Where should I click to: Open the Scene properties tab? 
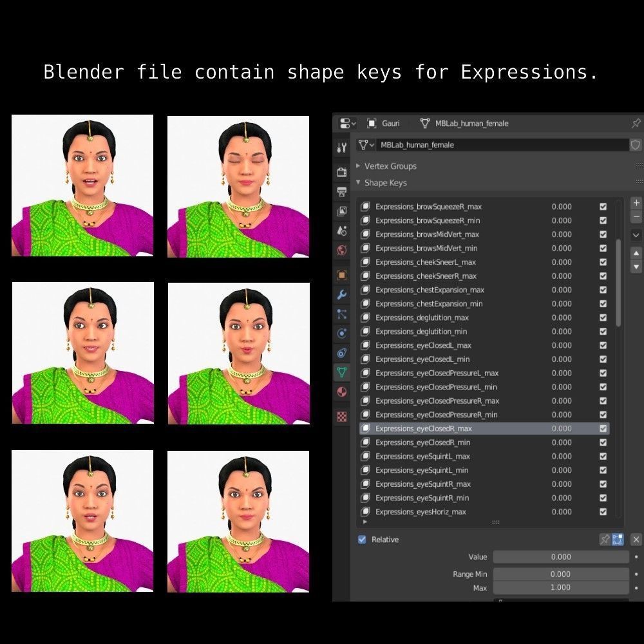(x=342, y=231)
